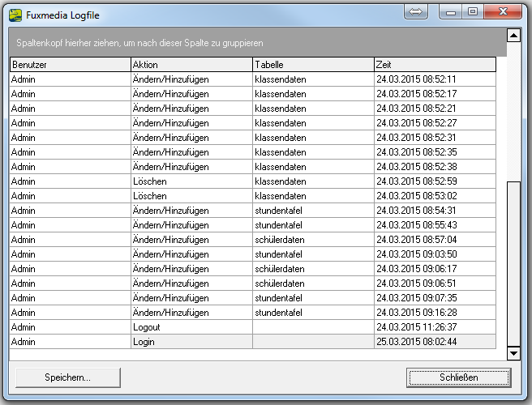Select the Login action cell

click(191, 341)
